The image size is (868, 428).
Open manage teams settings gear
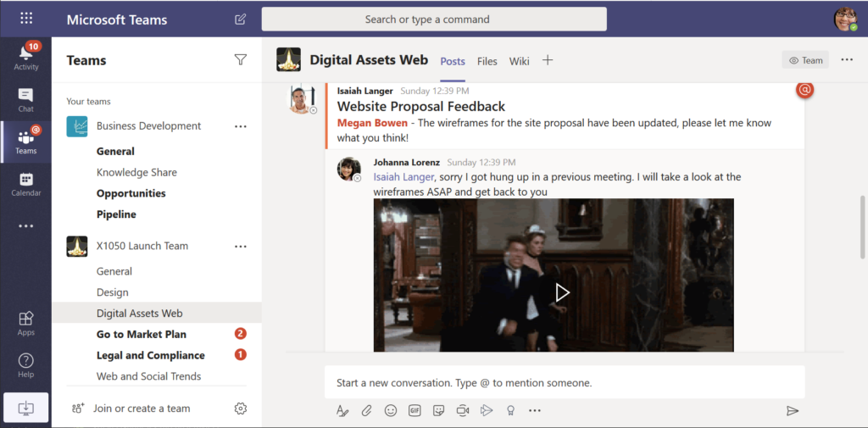240,409
